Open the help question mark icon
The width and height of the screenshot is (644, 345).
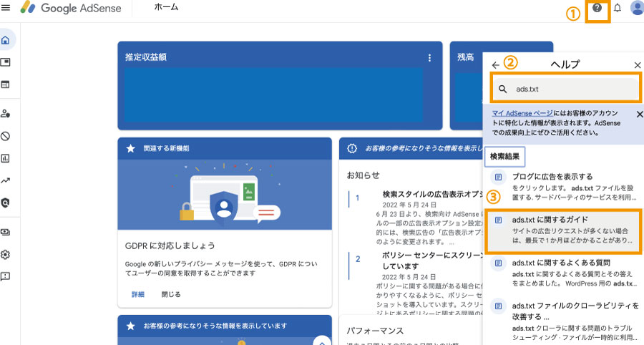597,8
